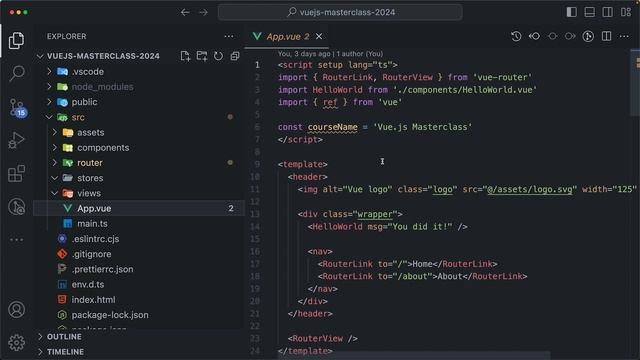Click the blame annotation 'You, 3 days ago'
Screen dimensions: 640x360
point(304,53)
